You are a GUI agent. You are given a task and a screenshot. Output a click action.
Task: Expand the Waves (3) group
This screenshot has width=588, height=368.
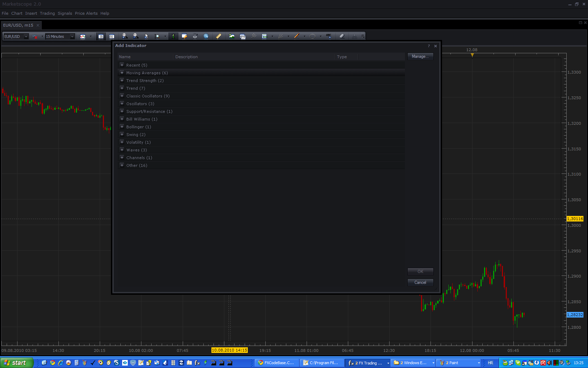point(122,150)
